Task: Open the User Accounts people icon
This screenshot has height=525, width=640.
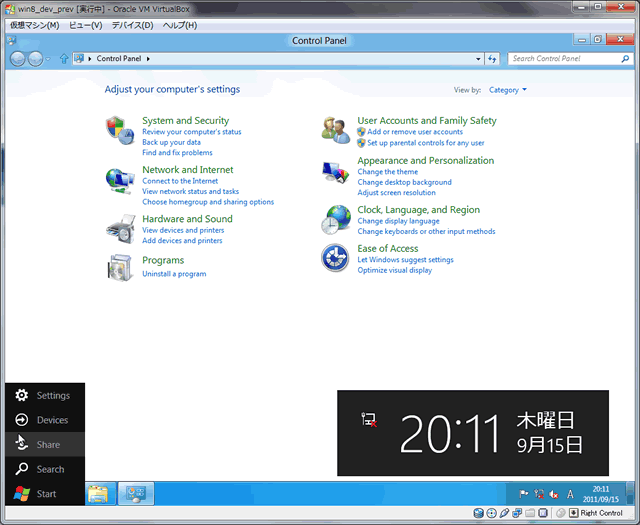Action: click(x=336, y=130)
